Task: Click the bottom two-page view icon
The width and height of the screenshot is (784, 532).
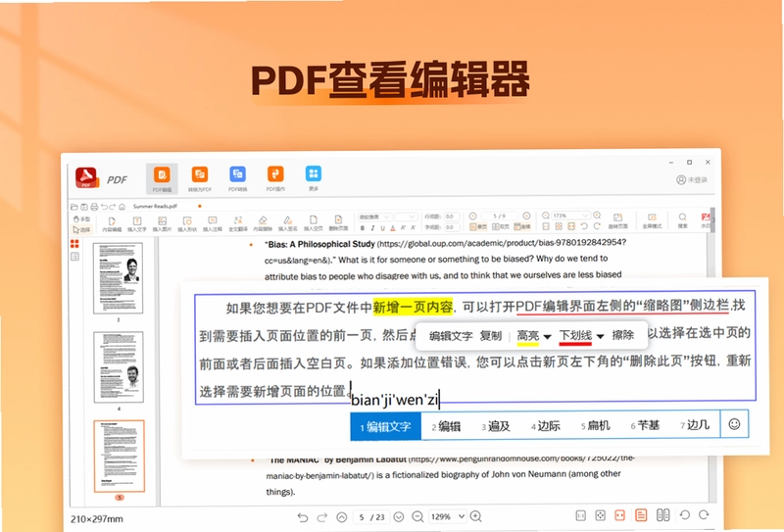Action: [663, 515]
